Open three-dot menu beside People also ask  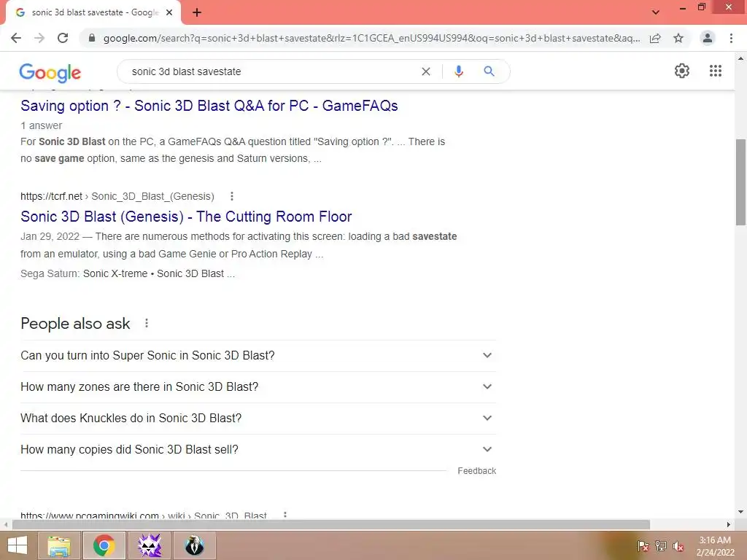(147, 323)
